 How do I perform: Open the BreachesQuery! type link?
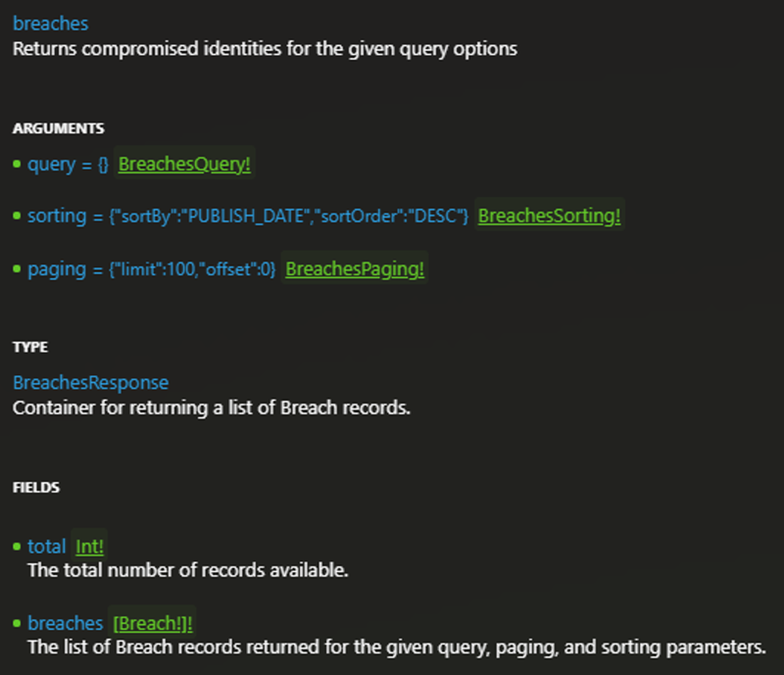pyautogui.click(x=184, y=165)
